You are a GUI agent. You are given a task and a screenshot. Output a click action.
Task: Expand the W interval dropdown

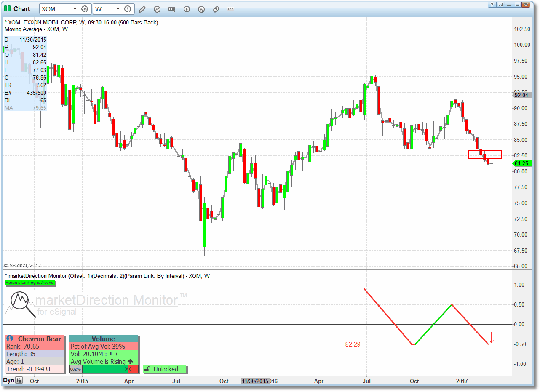[x=118, y=9]
